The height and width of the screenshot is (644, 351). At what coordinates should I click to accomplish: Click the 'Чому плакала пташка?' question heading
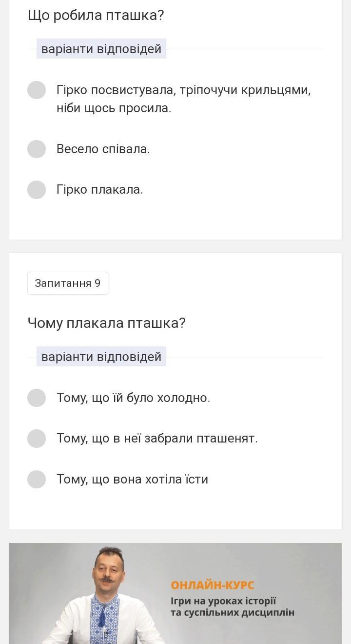pos(106,323)
